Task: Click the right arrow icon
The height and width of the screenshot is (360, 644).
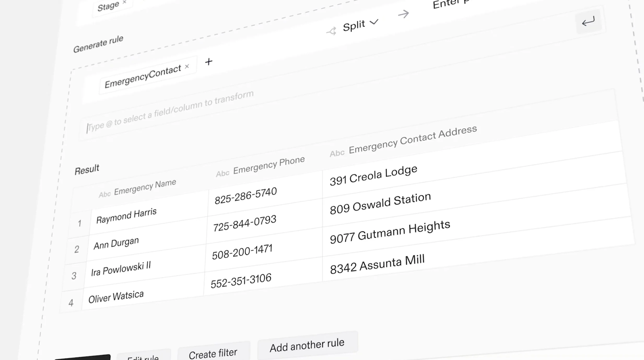Action: (x=403, y=14)
